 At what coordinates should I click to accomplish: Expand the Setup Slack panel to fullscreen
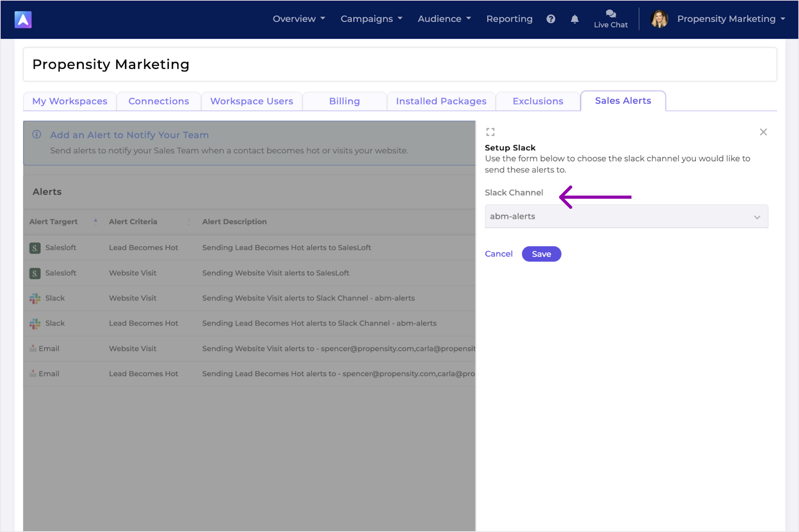point(490,132)
